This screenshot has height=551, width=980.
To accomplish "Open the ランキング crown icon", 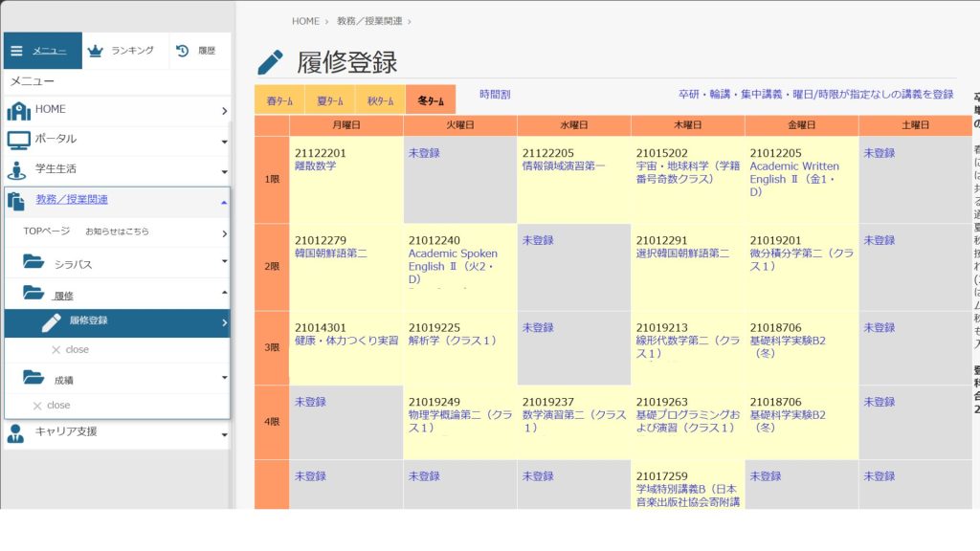I will [x=95, y=51].
